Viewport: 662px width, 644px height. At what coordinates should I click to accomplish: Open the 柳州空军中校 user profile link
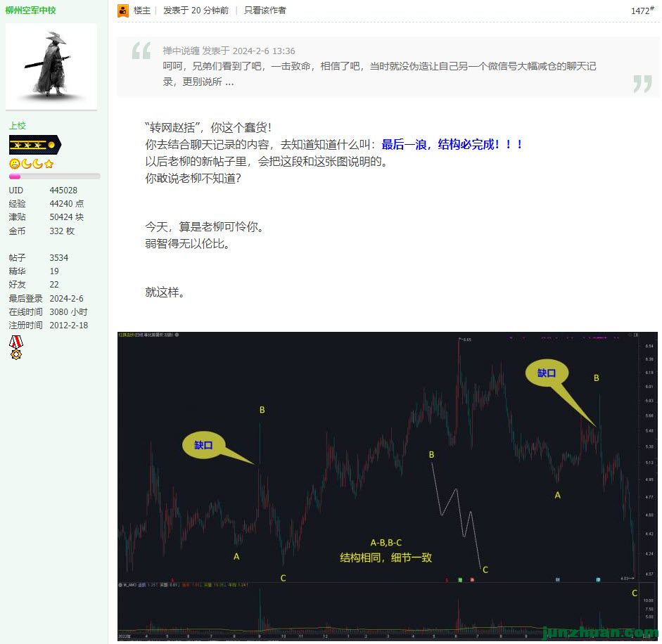[31, 11]
